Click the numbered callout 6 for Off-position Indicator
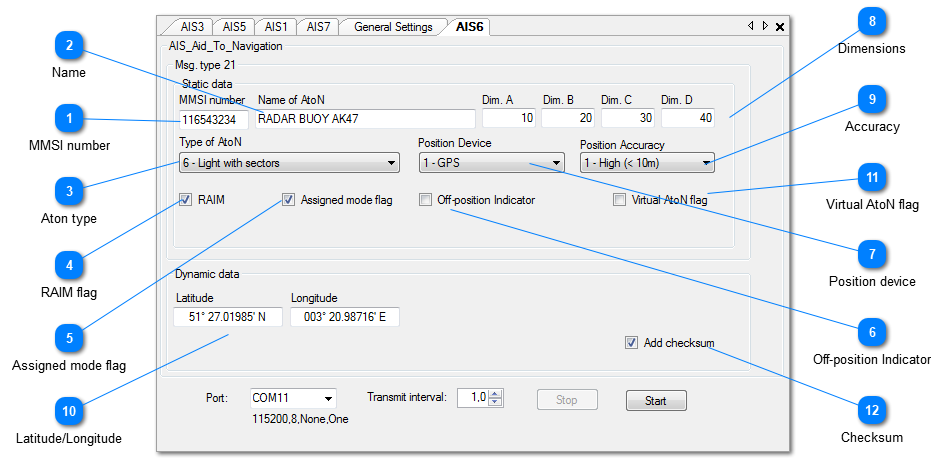 (x=872, y=332)
